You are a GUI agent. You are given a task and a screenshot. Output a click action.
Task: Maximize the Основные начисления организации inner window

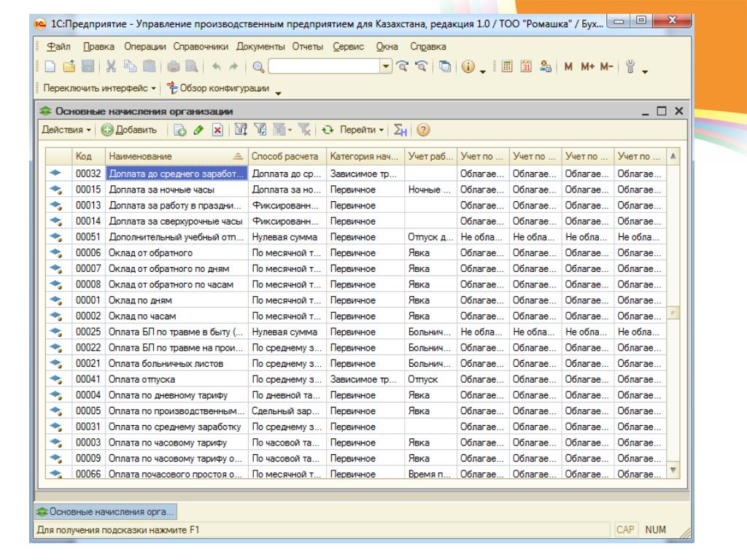point(661,111)
